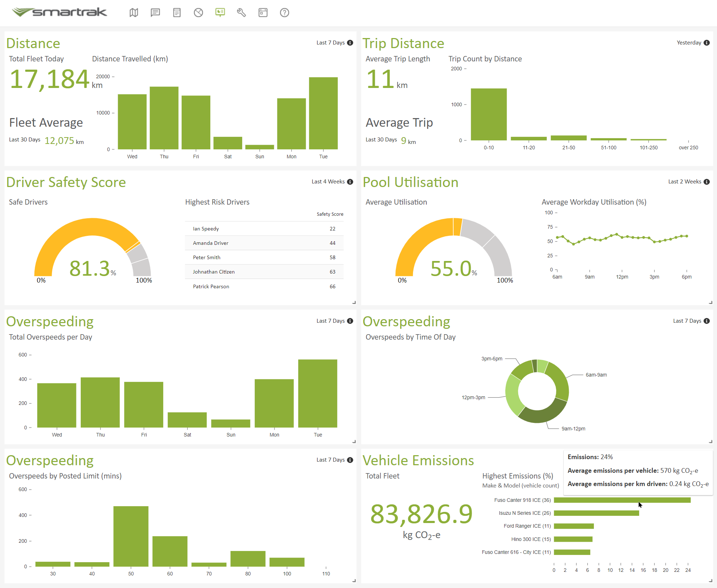Open the map view icon
Screen dimensions: 717x588
[x=133, y=13]
